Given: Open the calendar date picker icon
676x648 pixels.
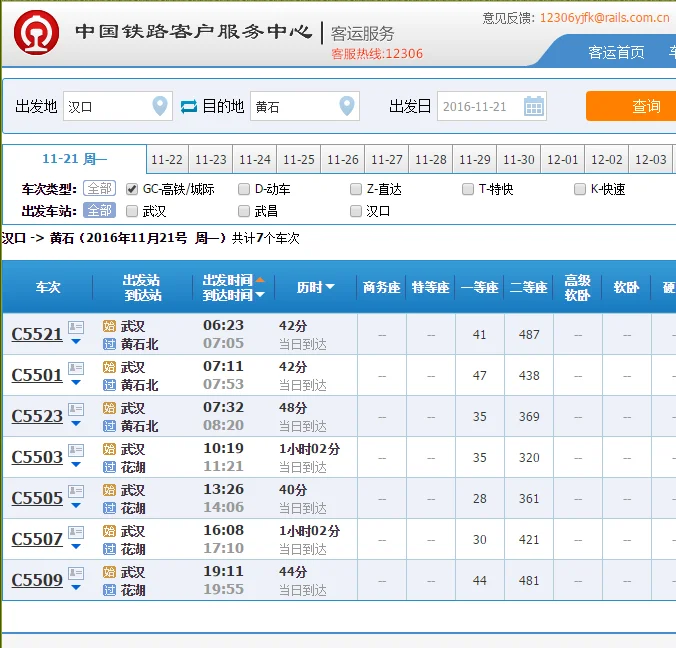Looking at the screenshot, I should (x=534, y=106).
